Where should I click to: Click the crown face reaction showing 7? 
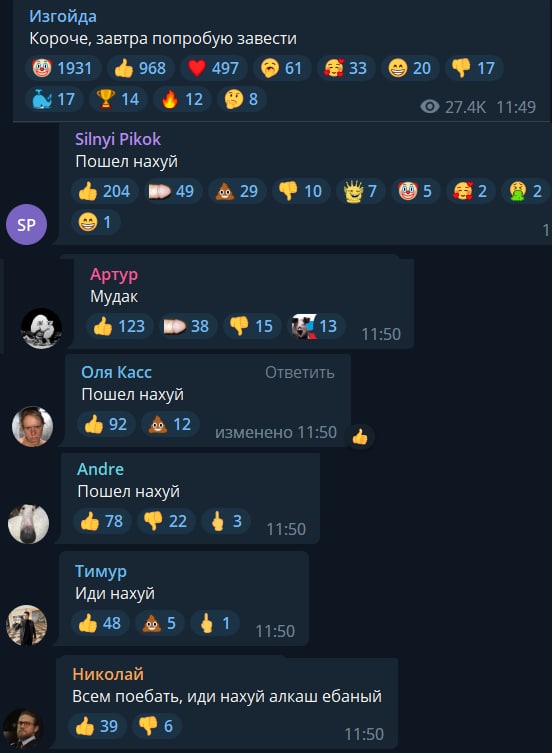point(360,191)
